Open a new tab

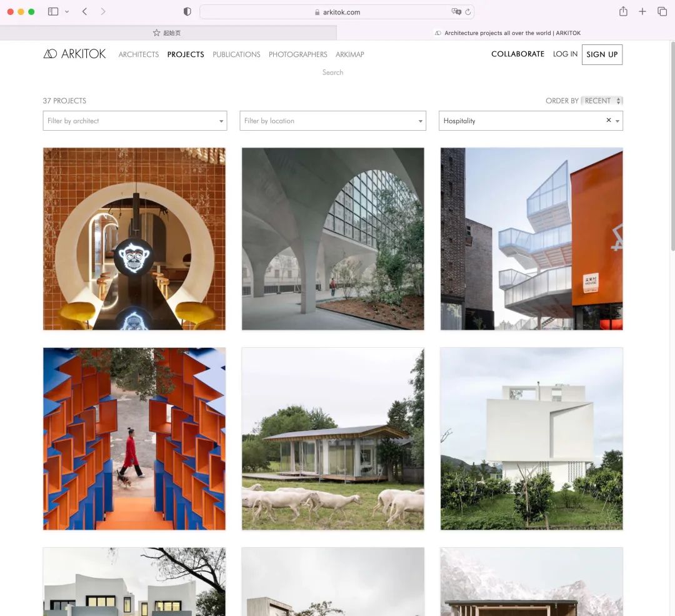coord(642,12)
